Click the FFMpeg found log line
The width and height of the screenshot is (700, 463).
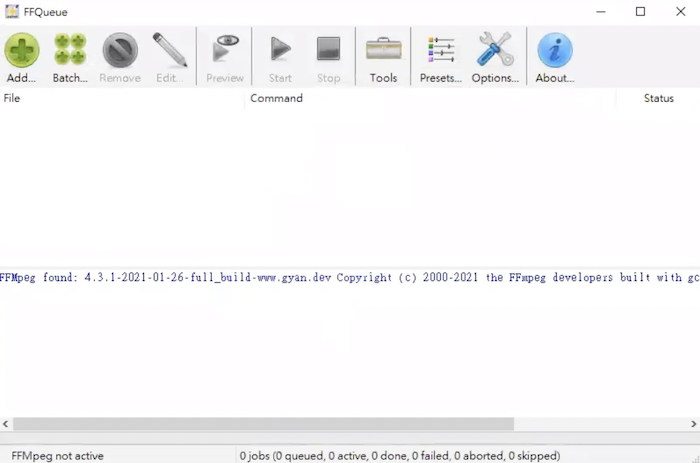pyautogui.click(x=350, y=277)
